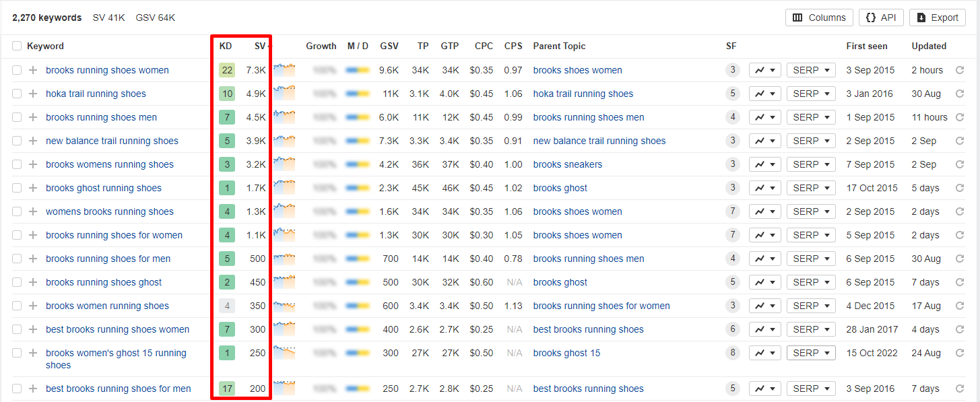This screenshot has width=980, height=402.
Task: Sort table by Updated column header
Action: point(929,46)
